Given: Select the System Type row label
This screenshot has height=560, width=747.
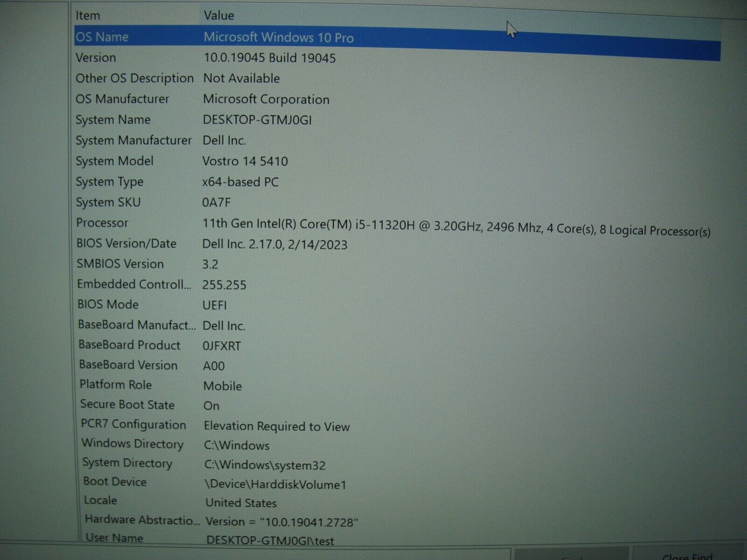Looking at the screenshot, I should [110, 182].
